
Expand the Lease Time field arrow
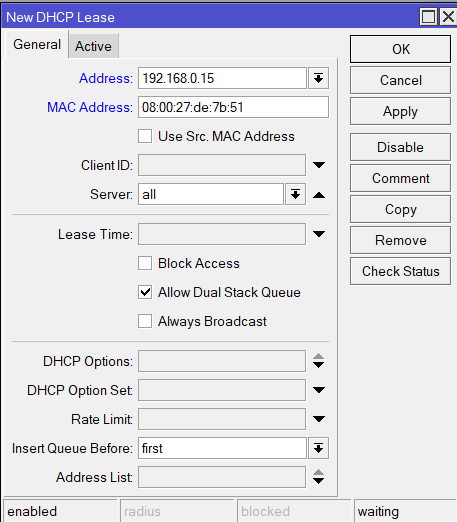[x=319, y=234]
